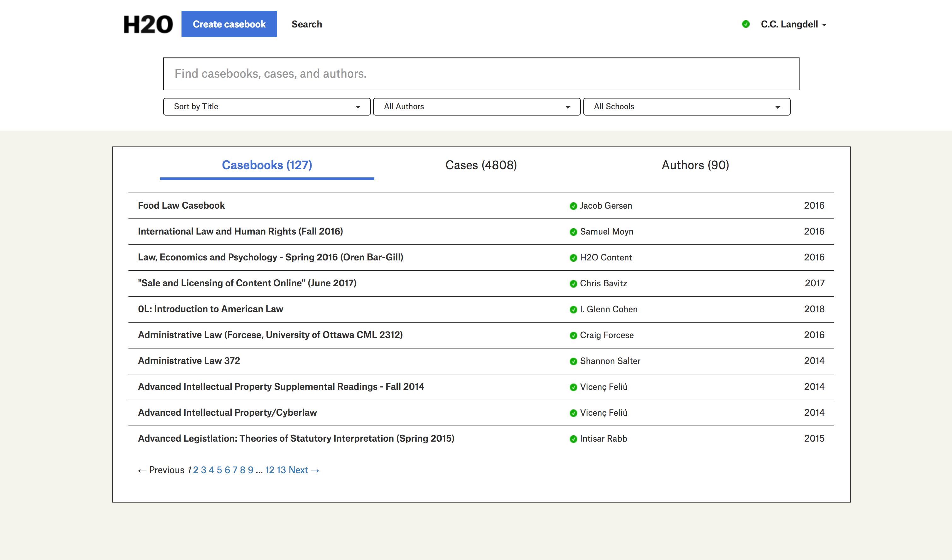The image size is (952, 560).
Task: Go to results page 8
Action: point(242,470)
